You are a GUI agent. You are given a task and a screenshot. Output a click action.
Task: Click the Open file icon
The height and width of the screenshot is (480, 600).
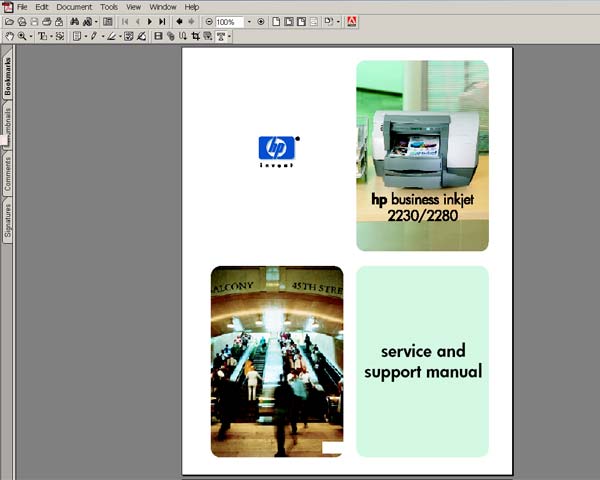click(x=9, y=22)
